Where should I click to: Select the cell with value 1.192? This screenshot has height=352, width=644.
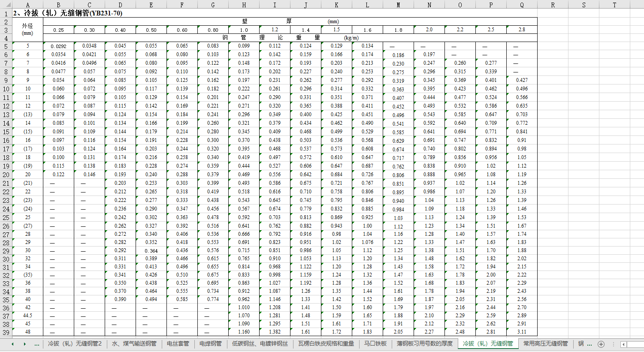tap(305, 283)
